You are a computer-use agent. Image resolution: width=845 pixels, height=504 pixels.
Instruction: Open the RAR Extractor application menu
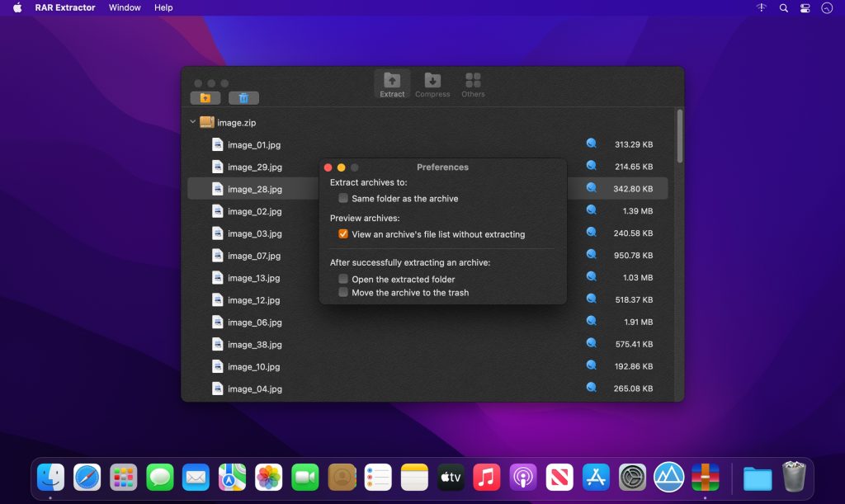coord(66,7)
